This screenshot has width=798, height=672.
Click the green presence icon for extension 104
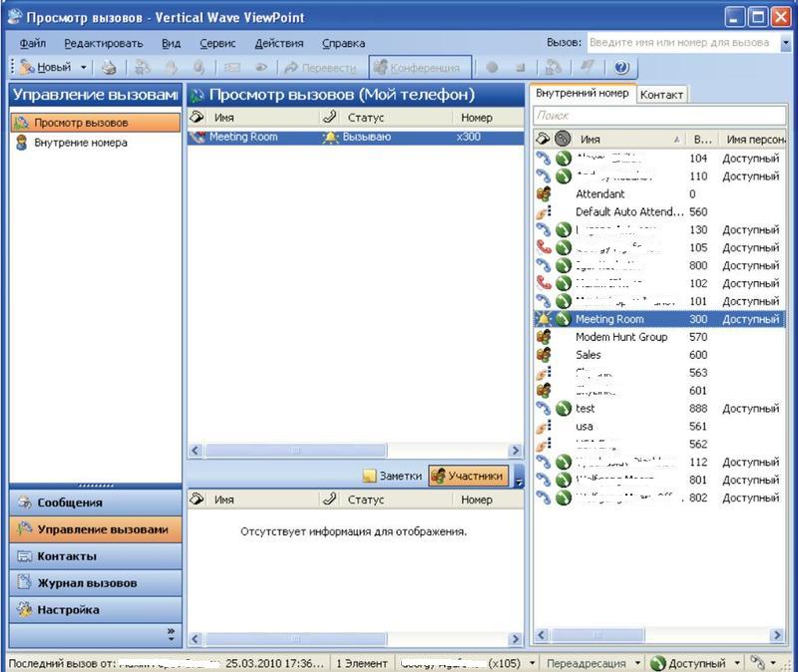coord(564,159)
